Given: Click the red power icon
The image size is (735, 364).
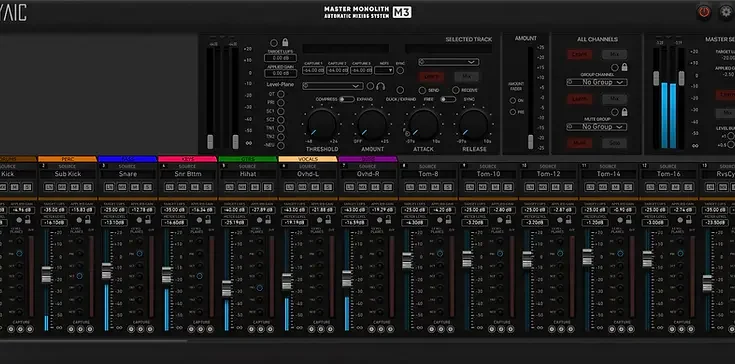Looking at the screenshot, I should [x=704, y=12].
